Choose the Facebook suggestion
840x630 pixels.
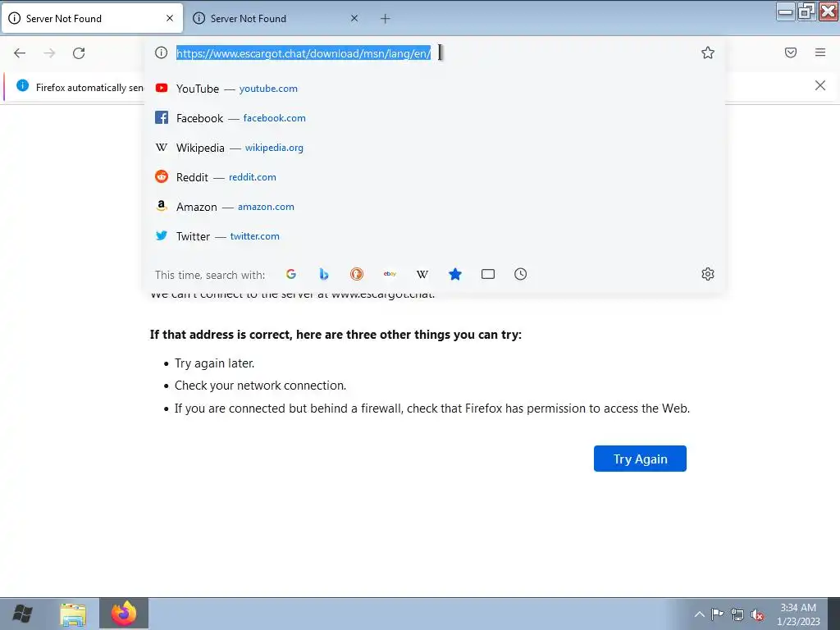(x=434, y=118)
